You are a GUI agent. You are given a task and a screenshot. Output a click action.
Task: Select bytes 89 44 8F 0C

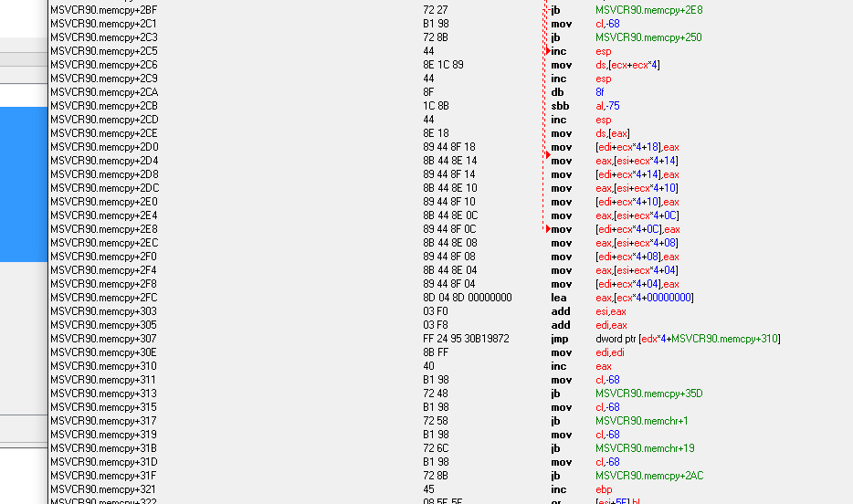(x=450, y=229)
